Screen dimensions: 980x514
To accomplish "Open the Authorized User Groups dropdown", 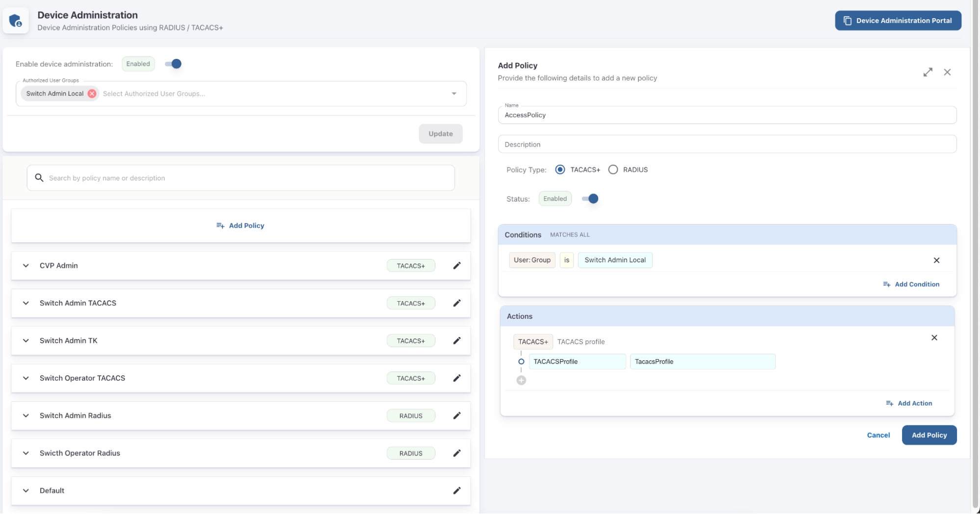I will coord(453,93).
